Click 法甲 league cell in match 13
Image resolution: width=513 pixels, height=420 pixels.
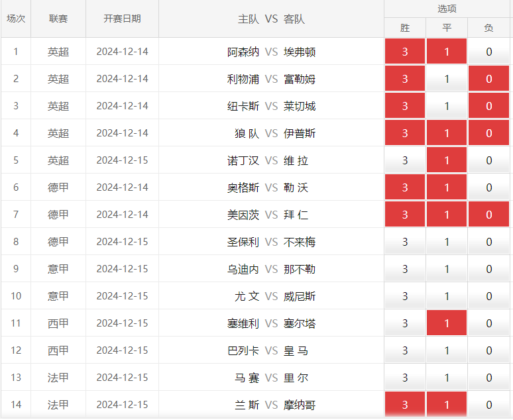[x=58, y=377]
